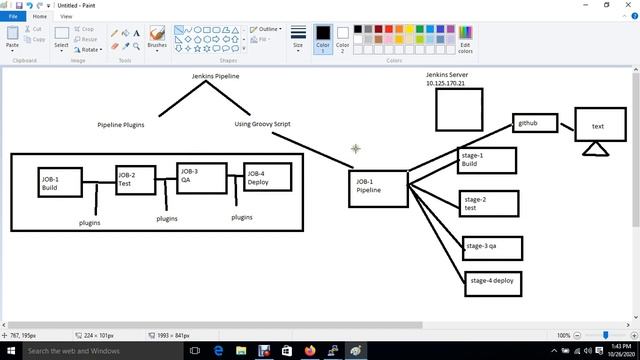Select the Text tool
The width and height of the screenshot is (640, 360).
[x=137, y=33]
